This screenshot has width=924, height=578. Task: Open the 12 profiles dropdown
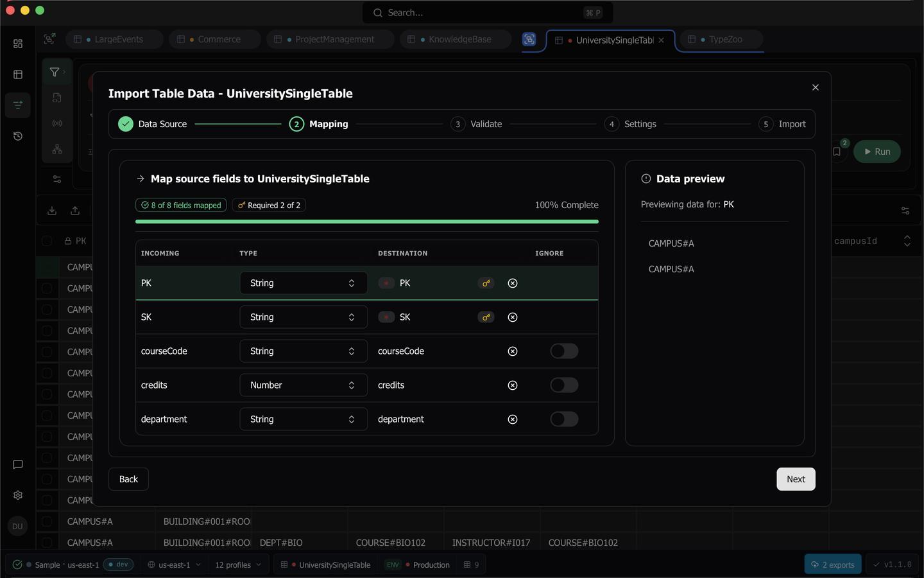[239, 565]
